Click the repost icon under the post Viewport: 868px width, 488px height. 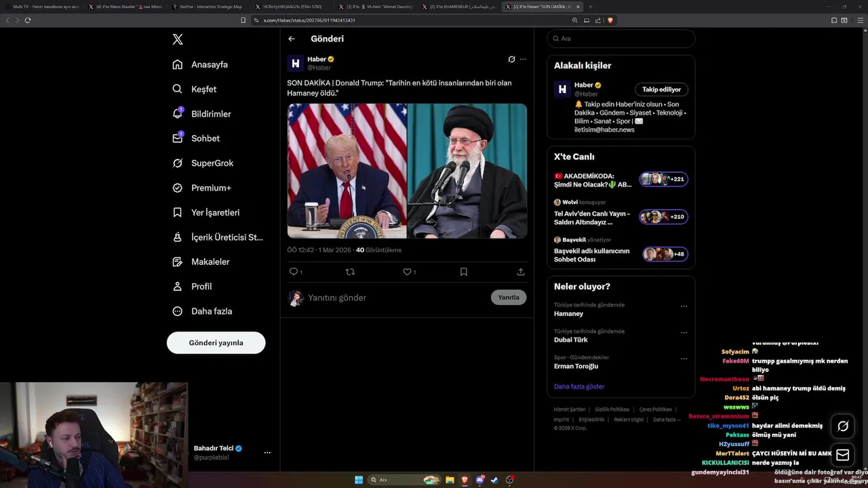350,272
